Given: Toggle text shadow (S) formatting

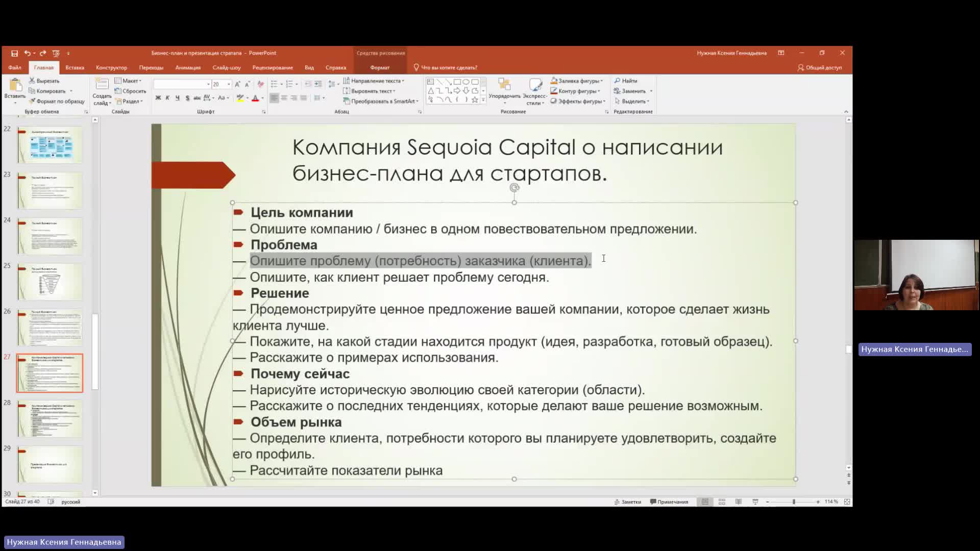Looking at the screenshot, I should click(x=187, y=98).
